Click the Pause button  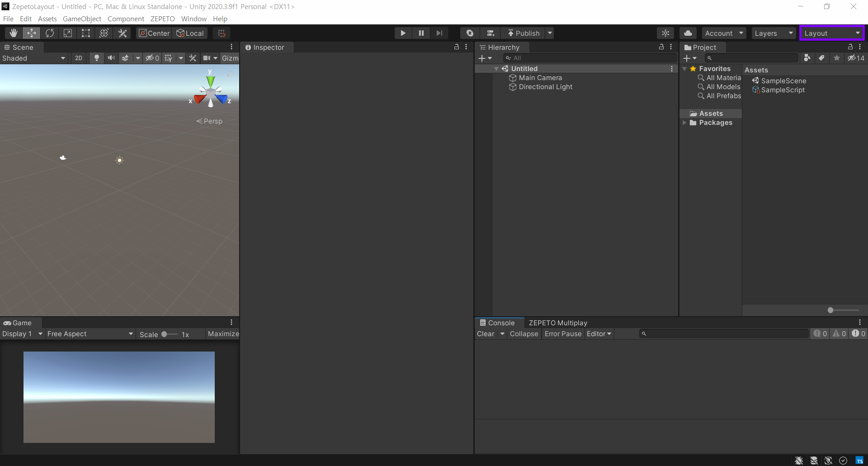[421, 33]
